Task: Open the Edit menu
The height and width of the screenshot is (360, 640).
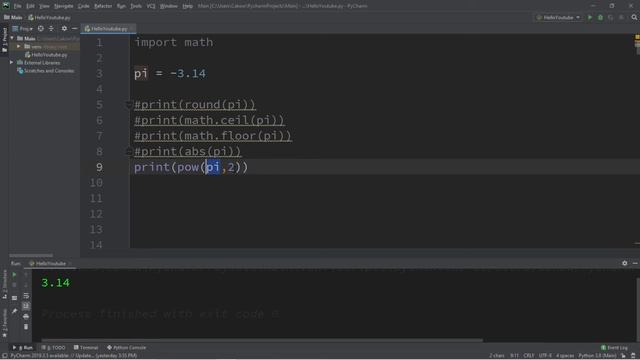Action: [31, 6]
